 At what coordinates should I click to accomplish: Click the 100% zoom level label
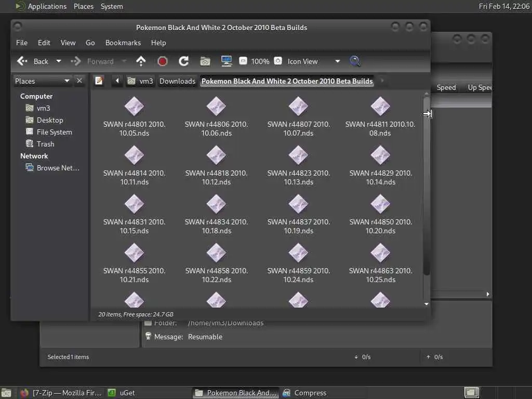tap(260, 61)
